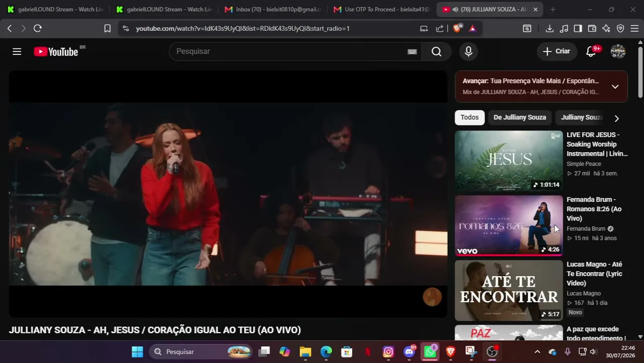The image size is (644, 363).
Task: Open YouTube notifications bell
Action: pos(591,51)
